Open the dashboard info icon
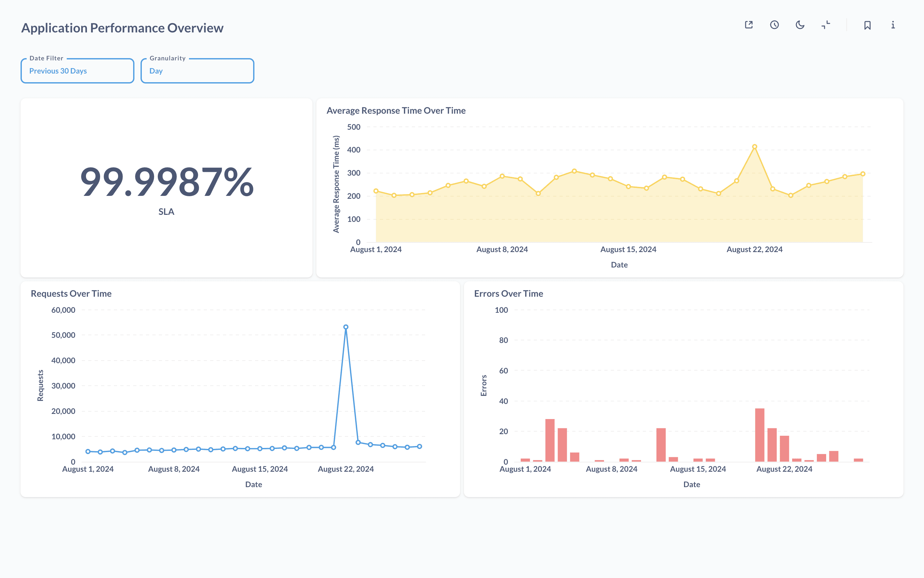924x578 pixels. click(893, 25)
